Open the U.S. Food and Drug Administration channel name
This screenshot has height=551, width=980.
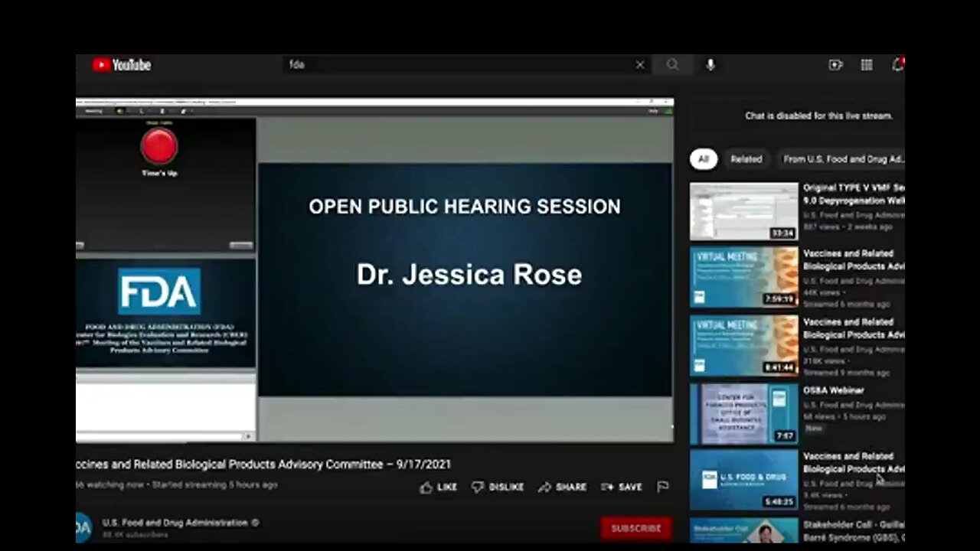[175, 523]
